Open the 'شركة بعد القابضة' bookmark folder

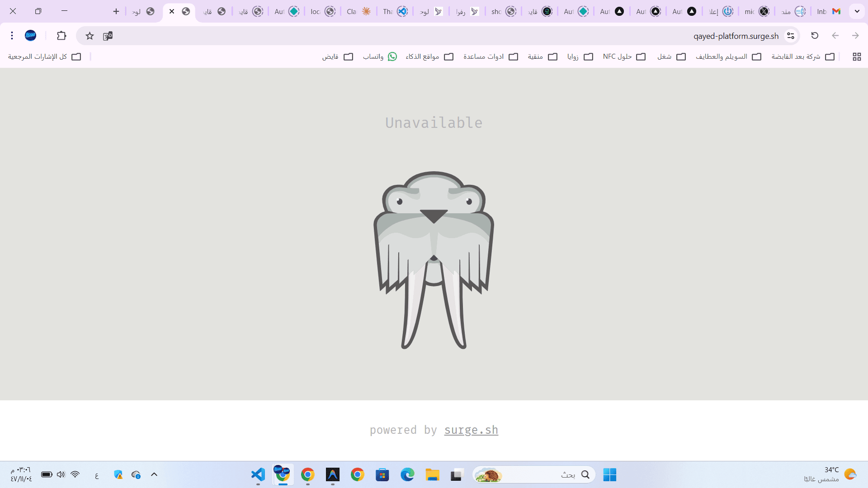(x=803, y=56)
